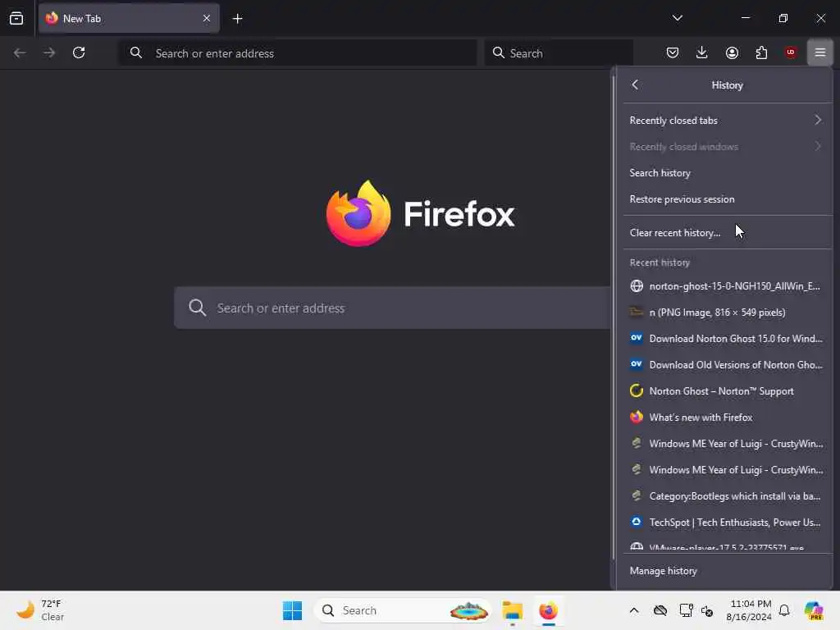Open a new tab with plus button
The height and width of the screenshot is (630, 840).
(237, 19)
